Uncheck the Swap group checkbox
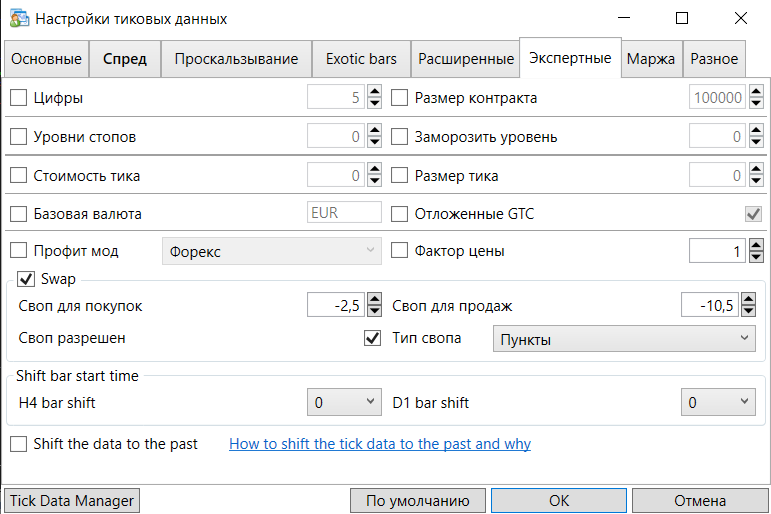 coord(26,279)
